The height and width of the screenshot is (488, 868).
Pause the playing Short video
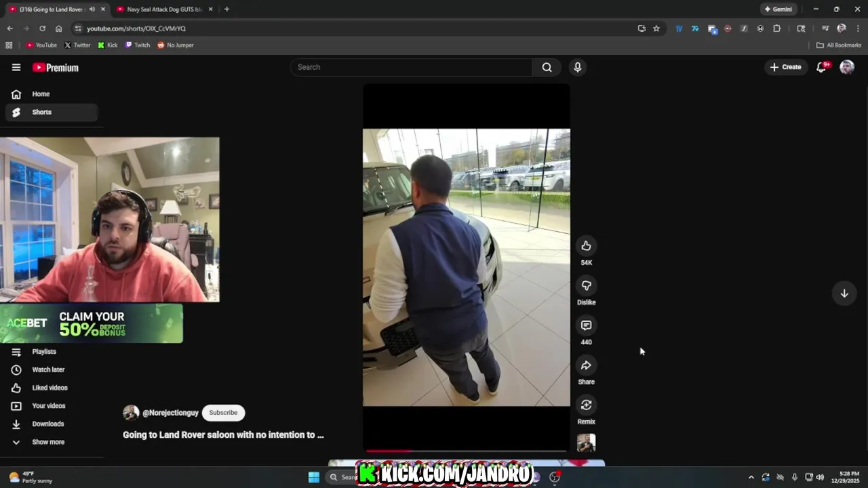point(467,268)
